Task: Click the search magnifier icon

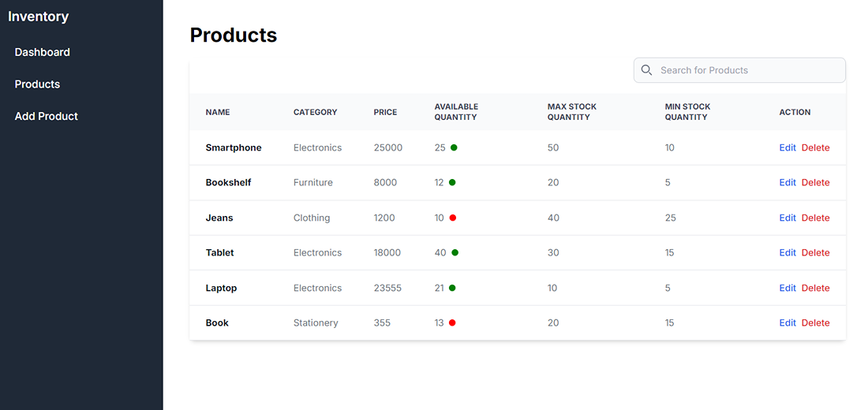Action: [646, 70]
